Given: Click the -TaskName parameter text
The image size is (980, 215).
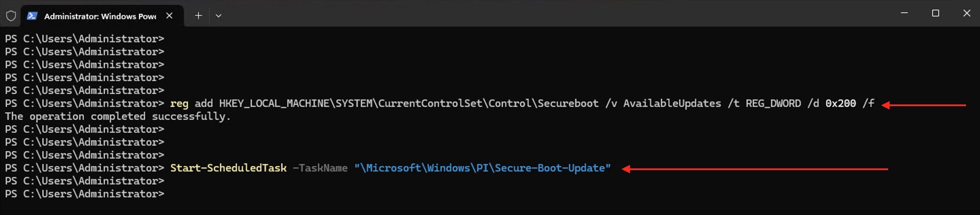Looking at the screenshot, I should coord(320,168).
